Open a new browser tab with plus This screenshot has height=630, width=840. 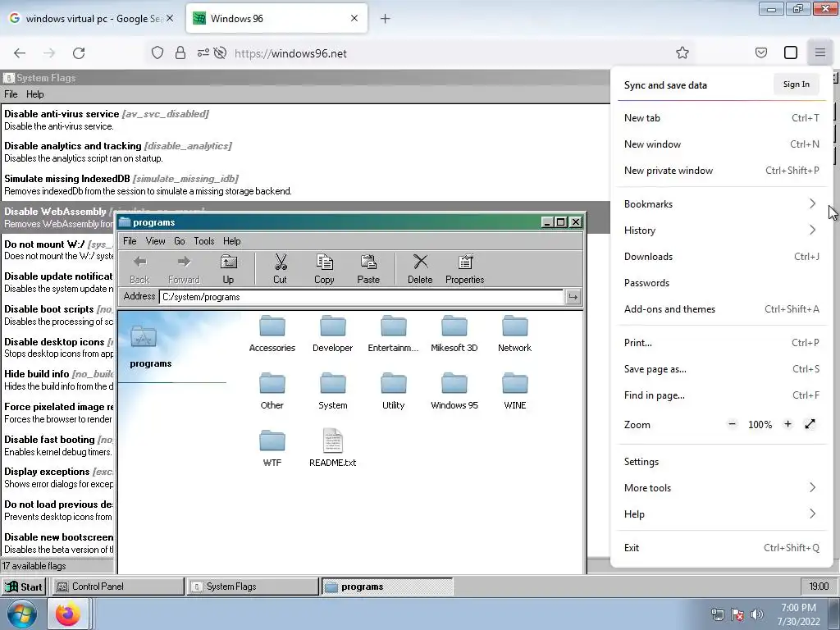(386, 19)
